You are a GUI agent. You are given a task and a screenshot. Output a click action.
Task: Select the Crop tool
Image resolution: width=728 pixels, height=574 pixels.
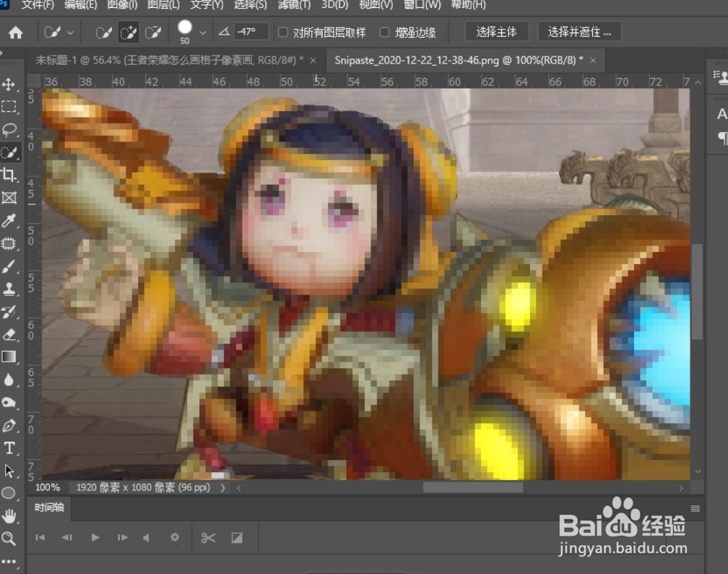click(x=9, y=175)
